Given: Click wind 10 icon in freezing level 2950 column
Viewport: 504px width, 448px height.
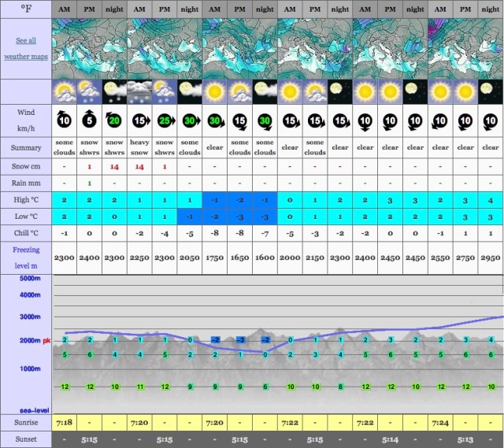Looking at the screenshot, I should coord(490,122).
